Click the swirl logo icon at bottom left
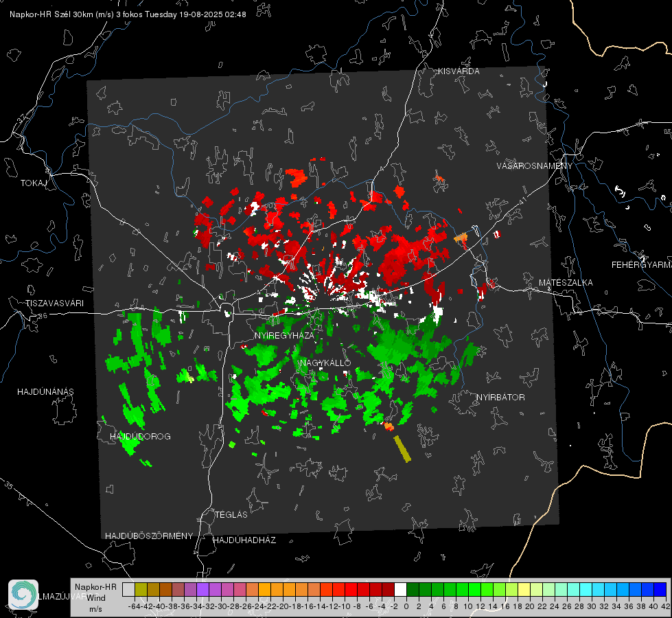 click(x=23, y=595)
